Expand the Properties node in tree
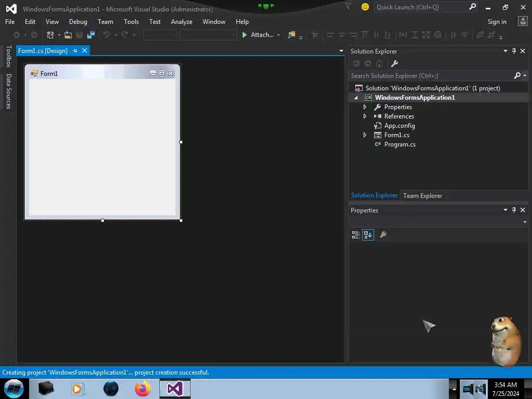Screen dimensions: 532x399 [x=365, y=107]
